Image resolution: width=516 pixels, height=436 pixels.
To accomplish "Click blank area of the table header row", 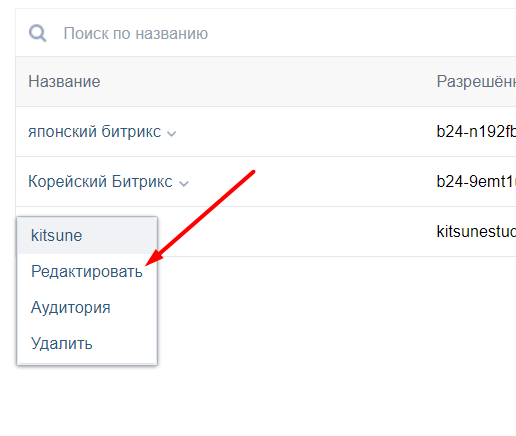I will click(267, 81).
